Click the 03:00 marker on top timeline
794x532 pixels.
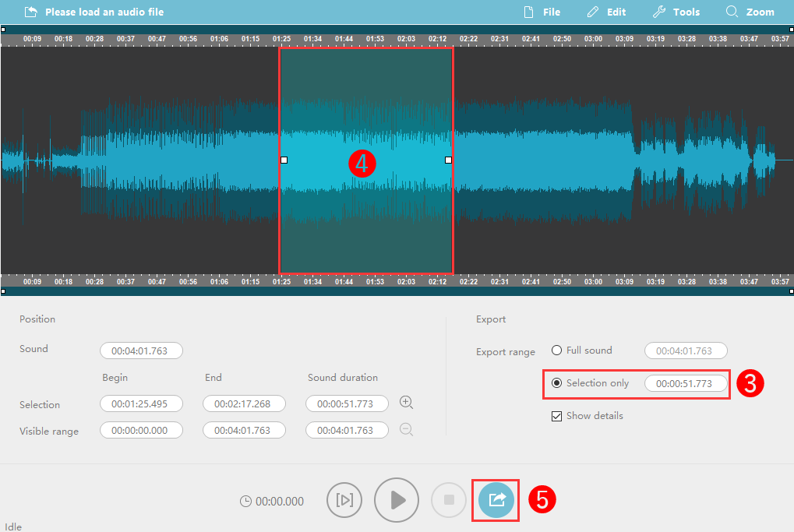point(593,38)
